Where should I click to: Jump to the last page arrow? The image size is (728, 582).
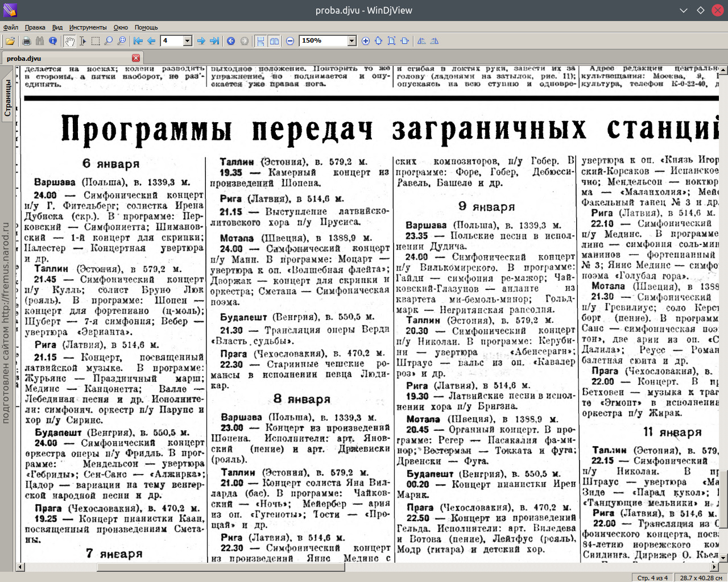tap(214, 41)
